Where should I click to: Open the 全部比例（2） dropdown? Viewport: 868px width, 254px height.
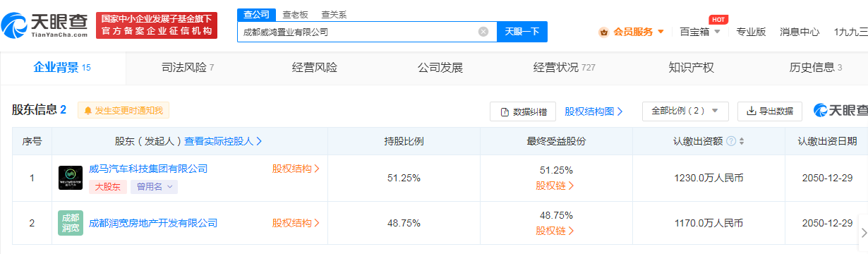[685, 111]
